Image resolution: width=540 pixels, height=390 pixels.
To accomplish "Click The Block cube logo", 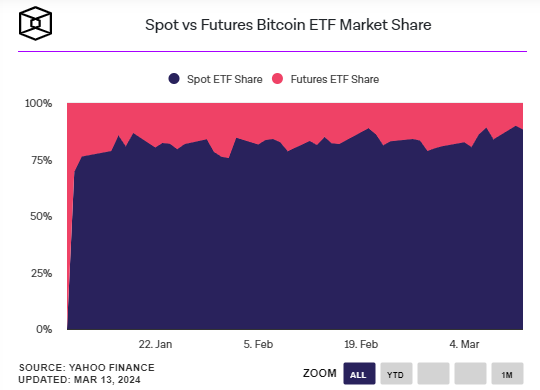I will pyautogui.click(x=35, y=23).
